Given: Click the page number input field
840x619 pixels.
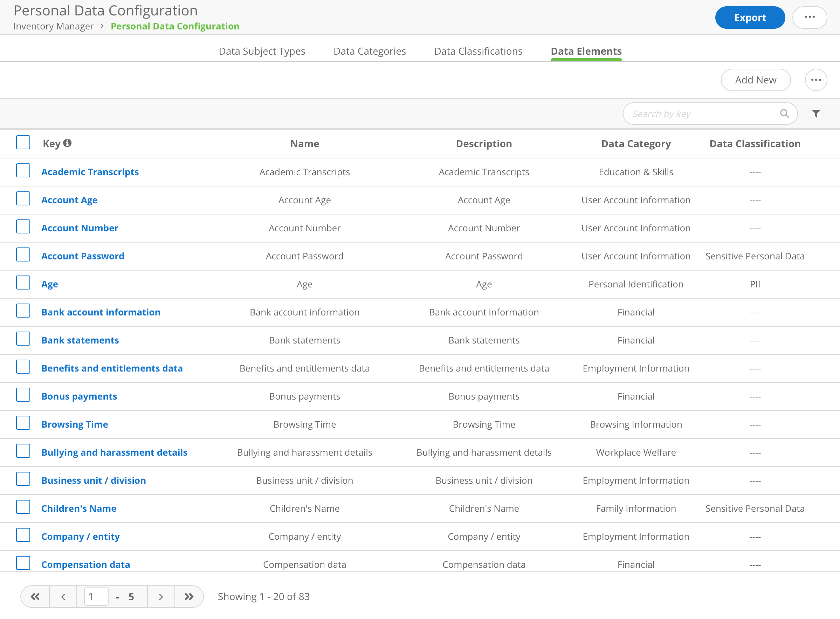Looking at the screenshot, I should pos(96,596).
